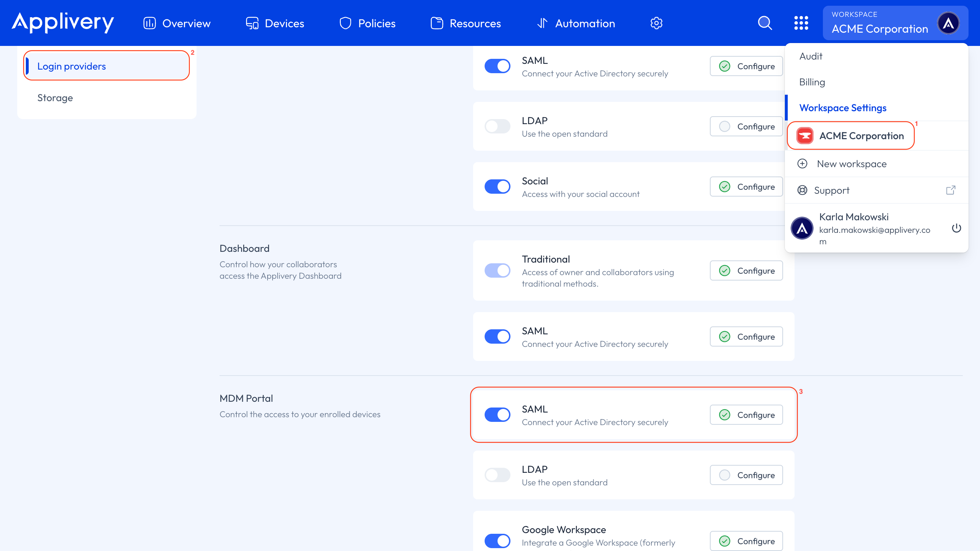Click the search magnifier icon
The width and height of the screenshot is (980, 551).
[x=765, y=23]
